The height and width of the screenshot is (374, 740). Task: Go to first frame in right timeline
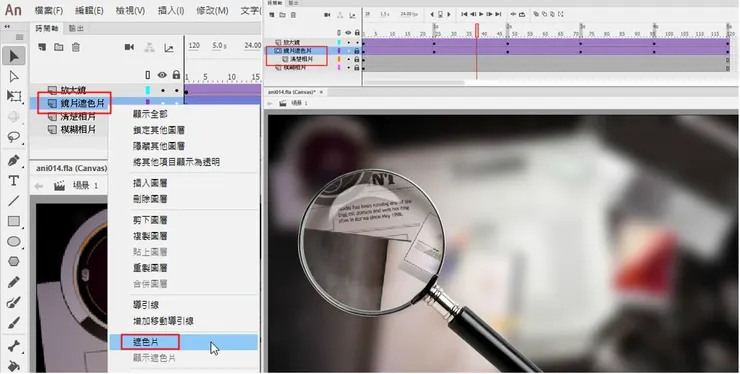tap(464, 14)
